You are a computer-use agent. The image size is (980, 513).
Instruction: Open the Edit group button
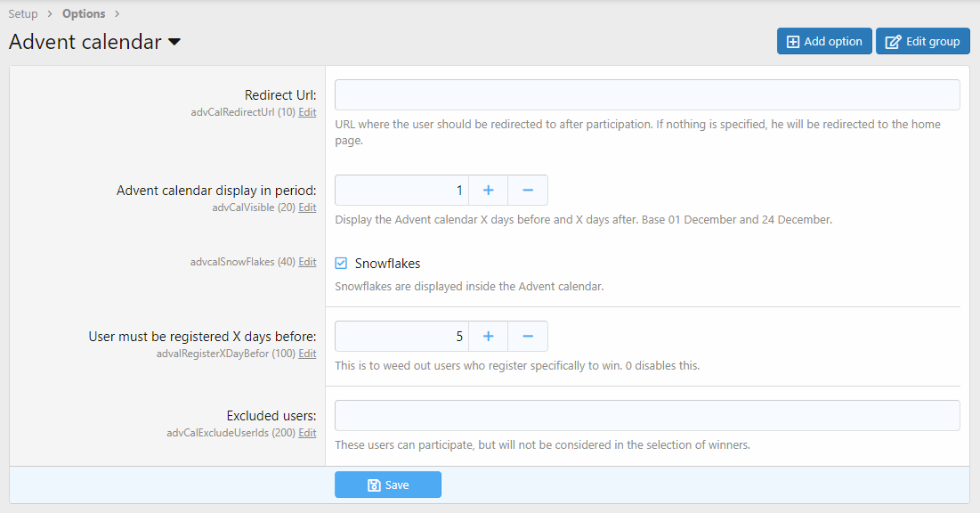click(922, 42)
